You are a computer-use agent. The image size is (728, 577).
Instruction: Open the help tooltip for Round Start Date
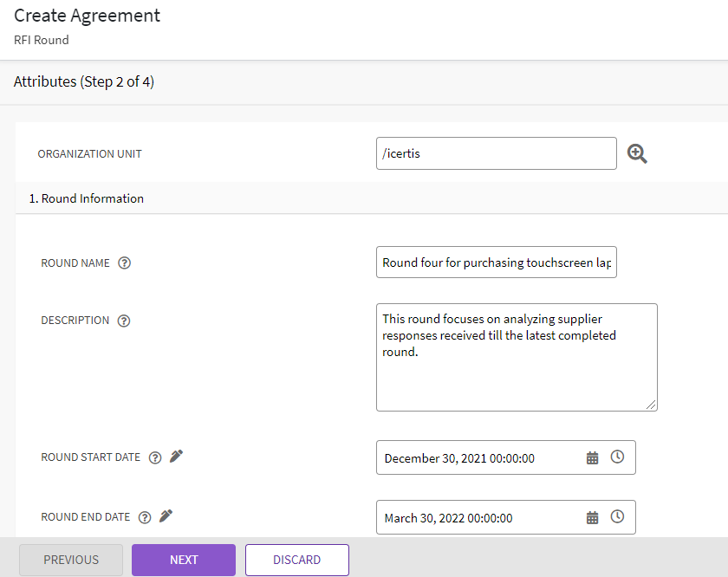[155, 457]
